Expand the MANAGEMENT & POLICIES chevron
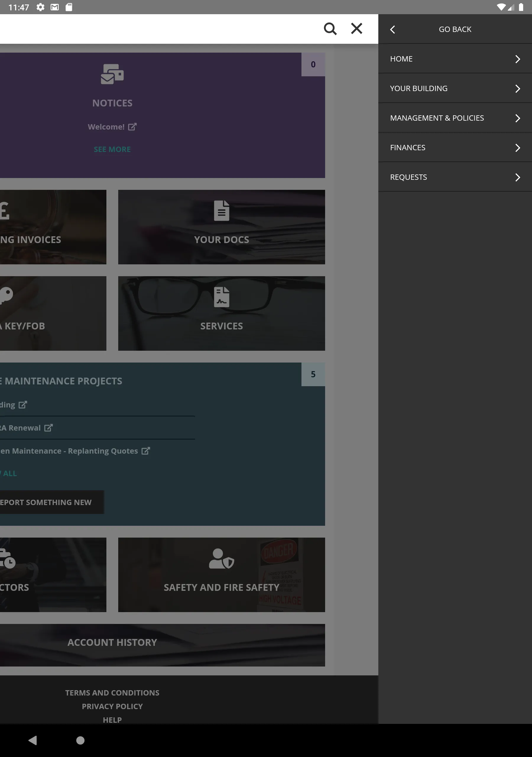This screenshot has height=757, width=532. [x=518, y=118]
